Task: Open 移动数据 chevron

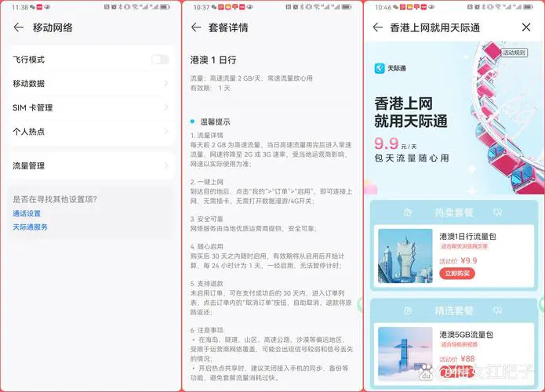Action: point(166,83)
